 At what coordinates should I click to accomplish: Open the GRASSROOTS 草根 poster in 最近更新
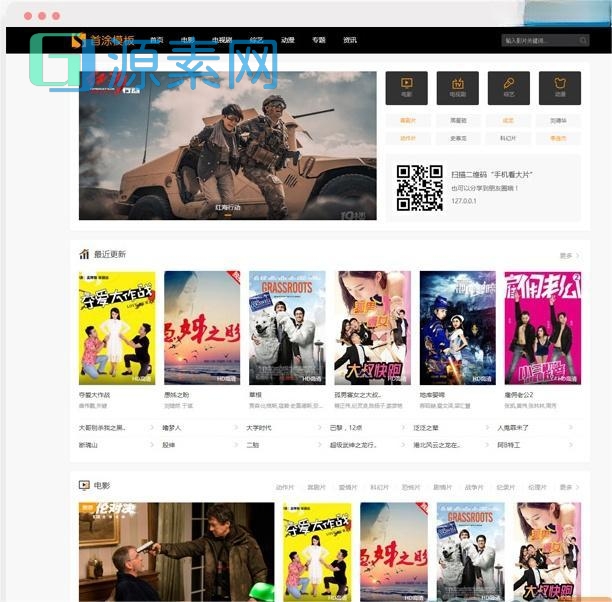click(287, 327)
